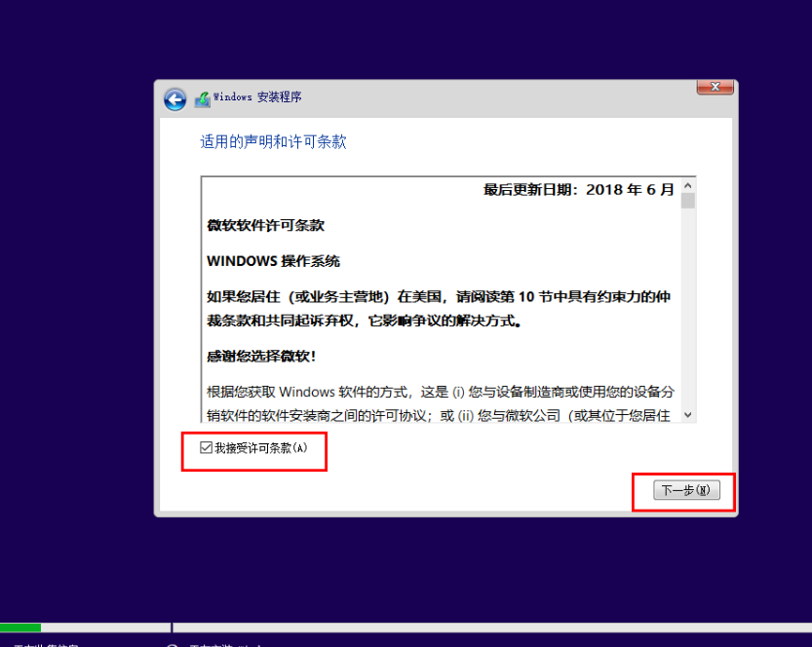Go back using the blue arrow button
This screenshot has width=812, height=647.
click(x=175, y=99)
